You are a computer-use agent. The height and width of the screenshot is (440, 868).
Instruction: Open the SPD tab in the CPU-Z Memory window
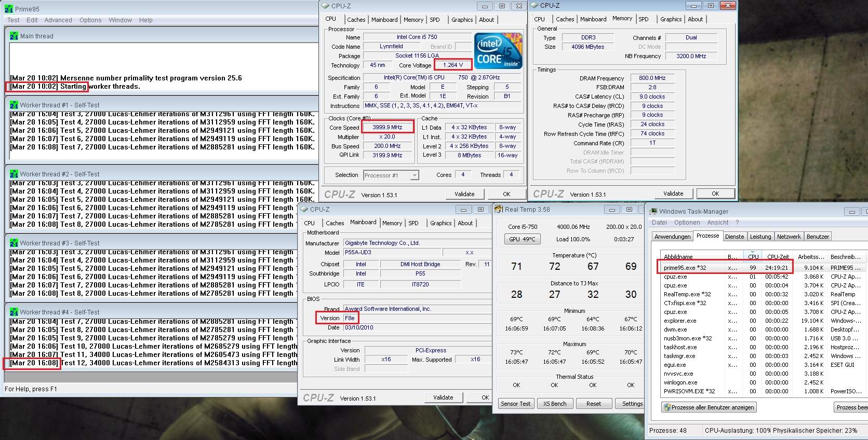[644, 19]
